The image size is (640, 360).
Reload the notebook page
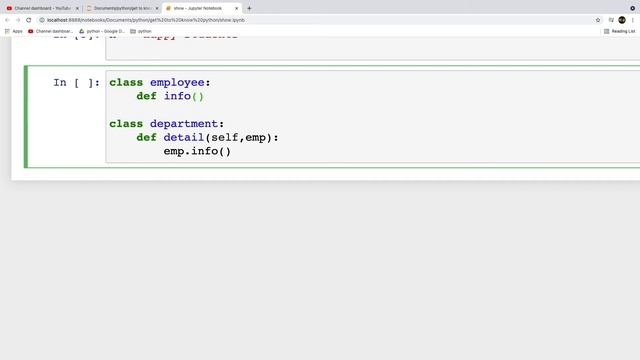tap(29, 20)
